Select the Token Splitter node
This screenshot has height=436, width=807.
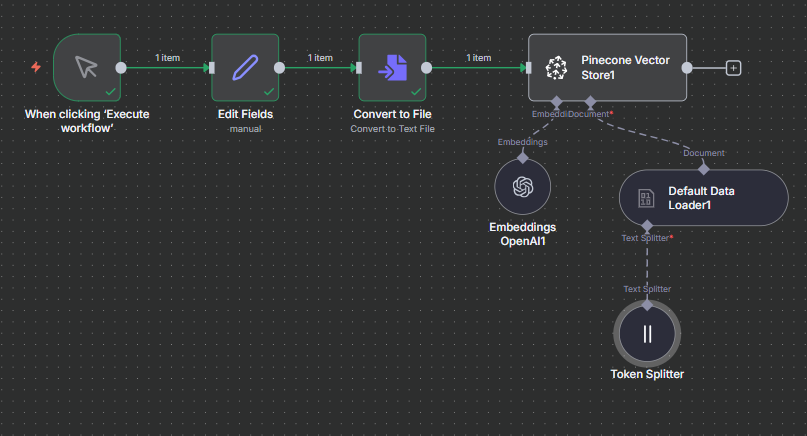click(x=647, y=334)
